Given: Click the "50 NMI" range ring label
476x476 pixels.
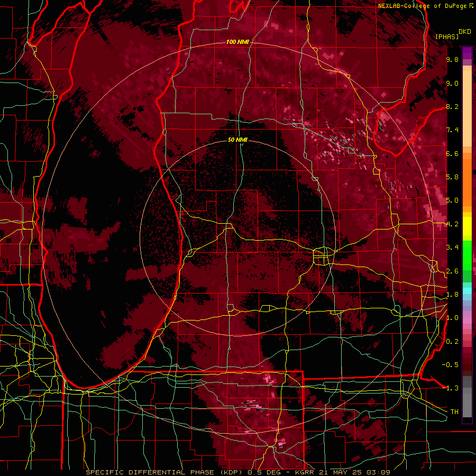Looking at the screenshot, I should pyautogui.click(x=237, y=140).
